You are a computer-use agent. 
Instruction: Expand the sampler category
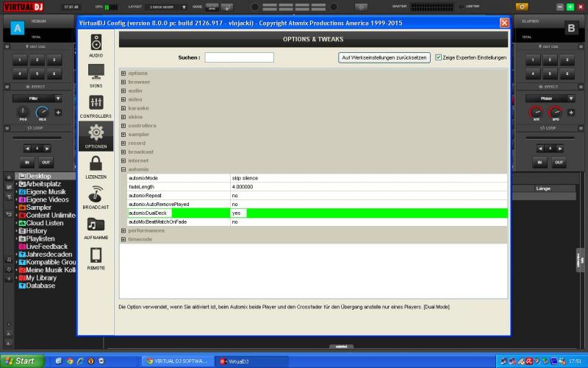pyautogui.click(x=123, y=135)
